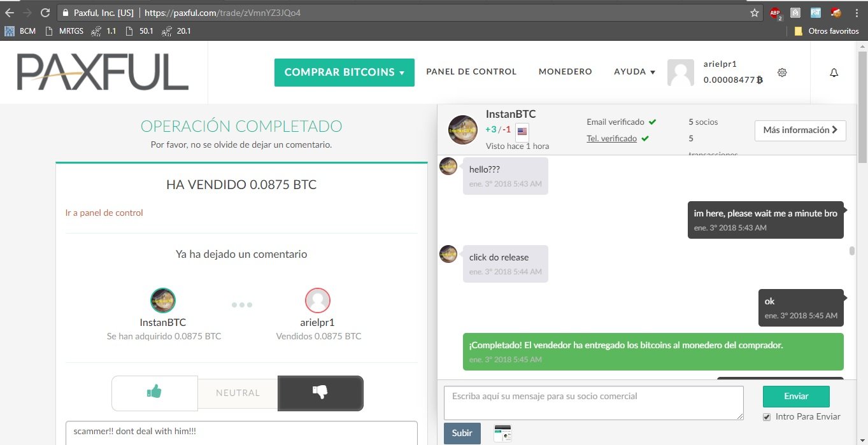Image resolution: width=868 pixels, height=445 pixels.
Task: Click InstanBTC avatar in chat header
Action: coord(463,130)
